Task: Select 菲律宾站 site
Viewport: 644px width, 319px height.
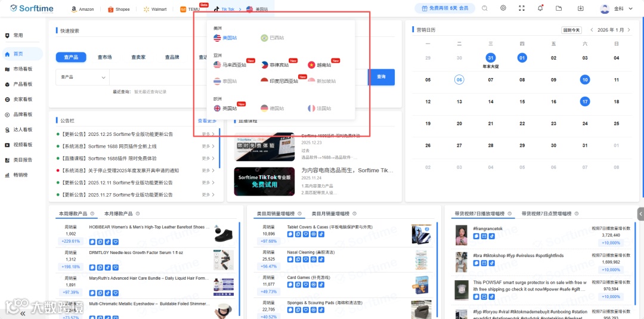Action: (275, 65)
